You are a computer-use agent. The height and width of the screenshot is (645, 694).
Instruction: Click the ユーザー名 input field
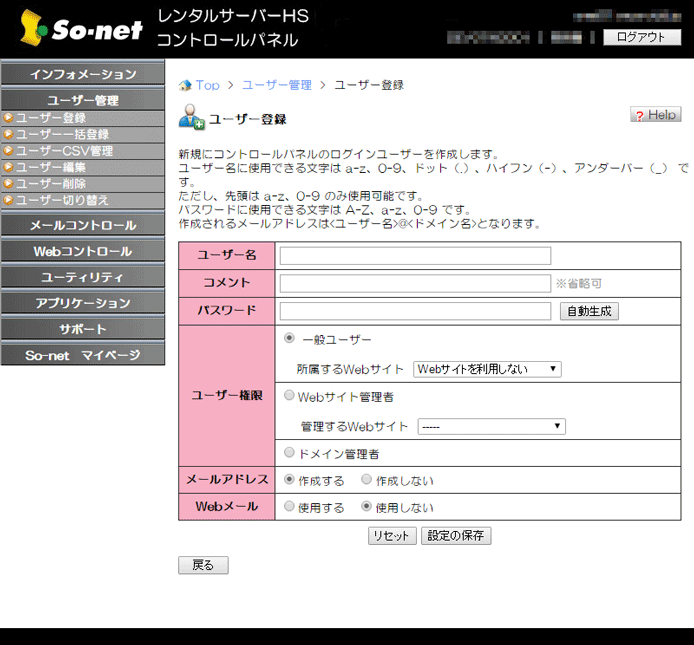[415, 256]
